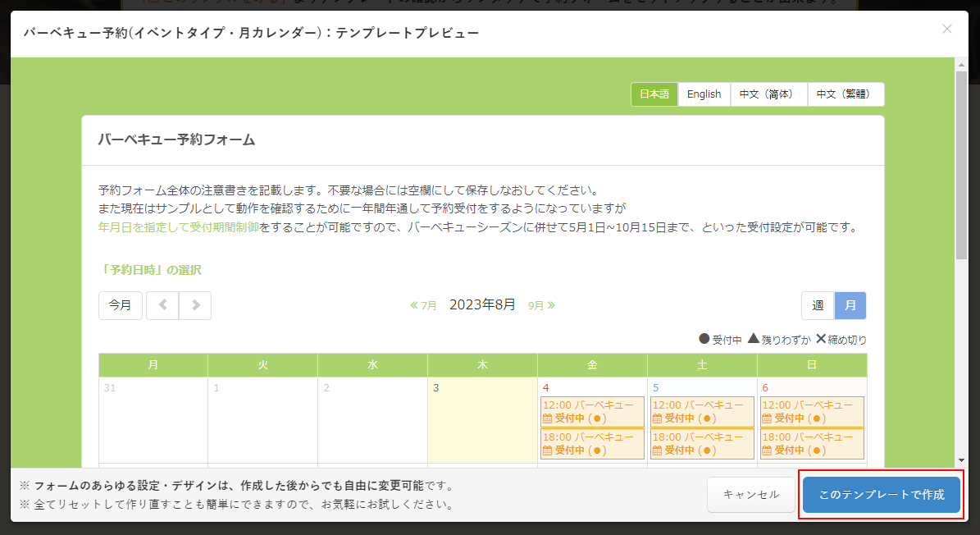The image size is (980, 535).
Task: Click the キャンセル button
Action: coord(751,495)
